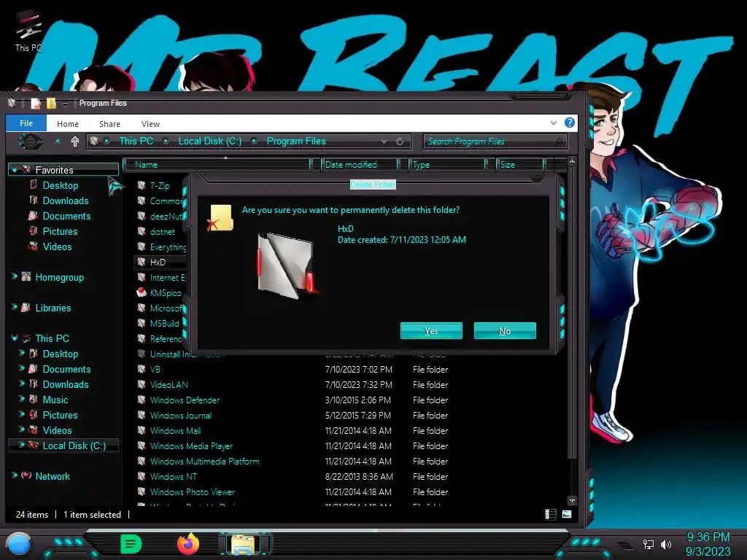This screenshot has width=747, height=560.
Task: Select the Windows Media Player folder
Action: click(191, 446)
